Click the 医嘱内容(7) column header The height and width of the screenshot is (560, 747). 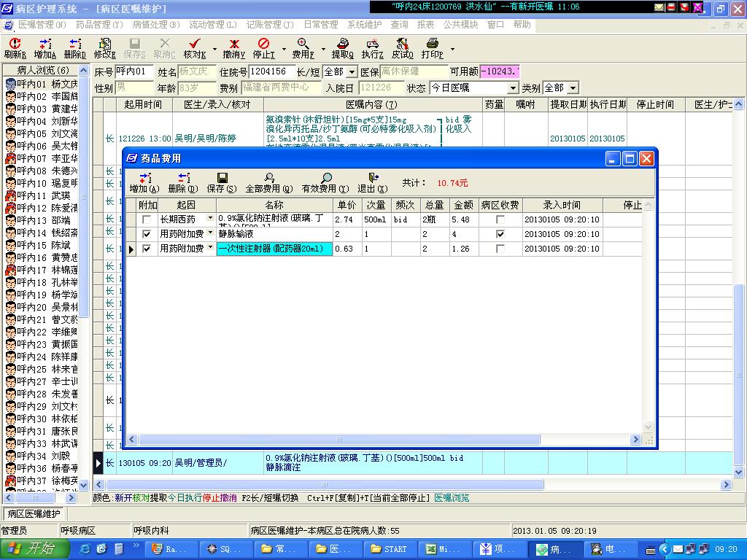pos(371,104)
